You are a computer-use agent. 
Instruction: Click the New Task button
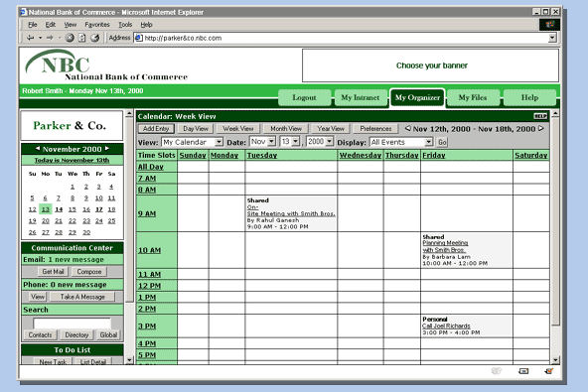pos(53,361)
